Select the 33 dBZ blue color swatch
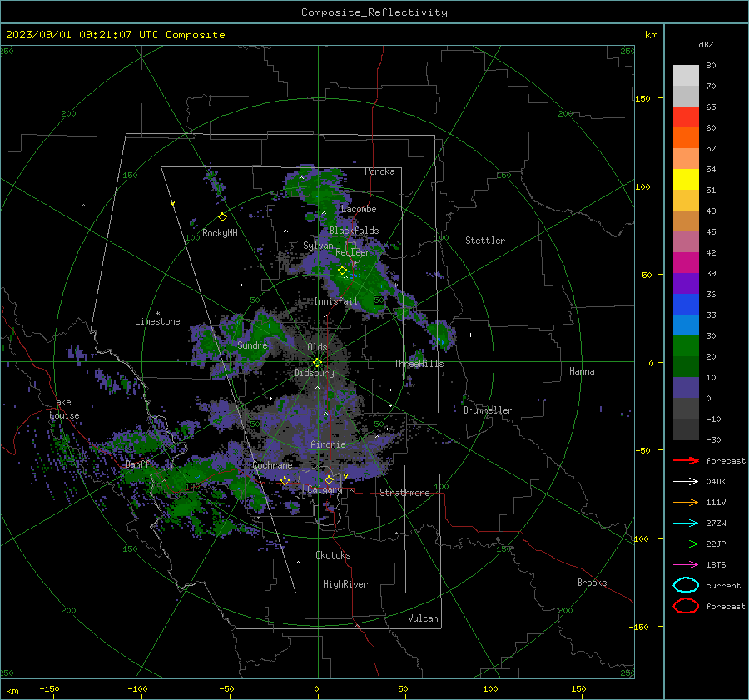 click(686, 325)
